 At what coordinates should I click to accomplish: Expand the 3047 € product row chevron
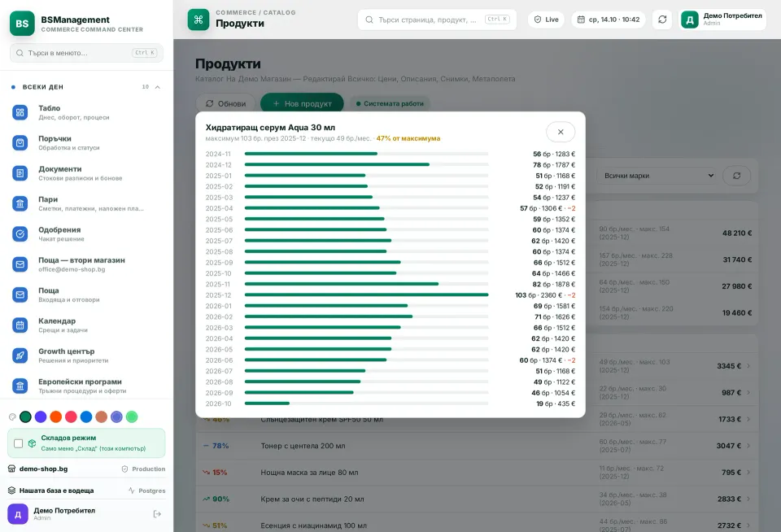(748, 446)
